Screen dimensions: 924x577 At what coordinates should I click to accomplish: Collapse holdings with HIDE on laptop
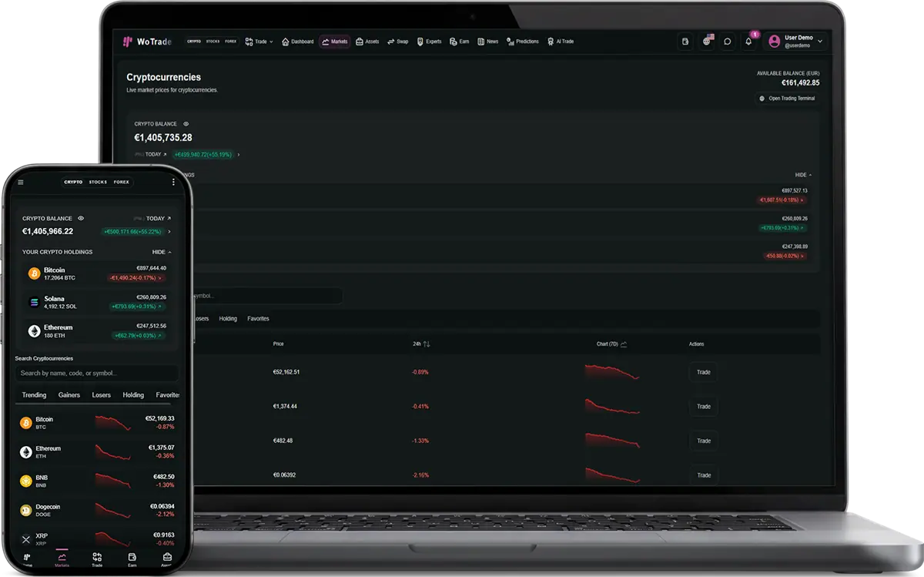803,175
